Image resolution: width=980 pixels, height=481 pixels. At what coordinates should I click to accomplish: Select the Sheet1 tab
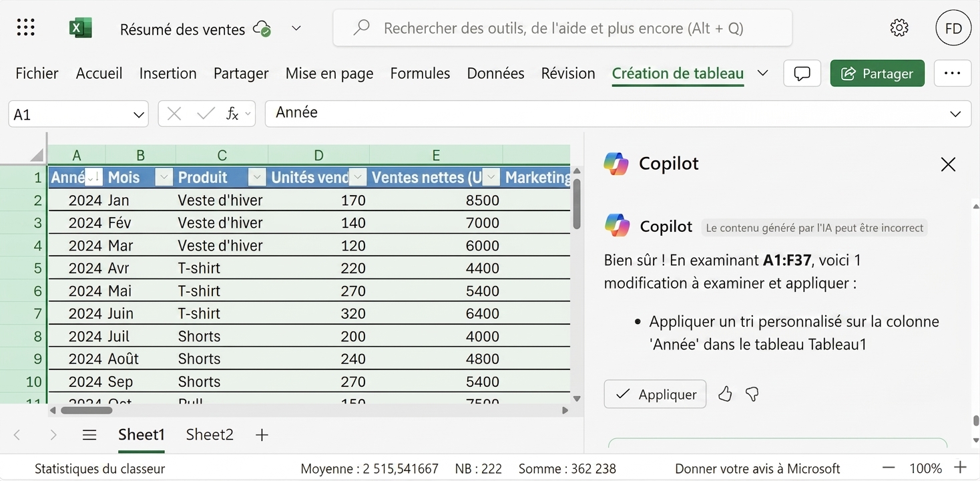tap(142, 435)
